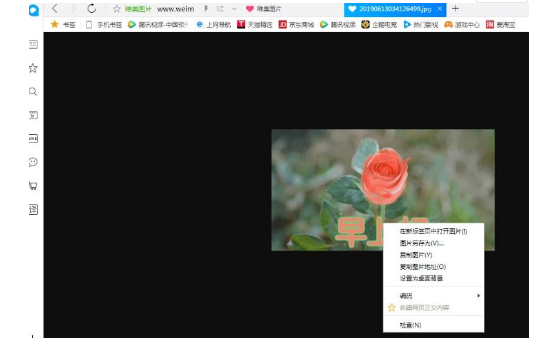Click the sidebar chat bubble icon

[x=33, y=162]
